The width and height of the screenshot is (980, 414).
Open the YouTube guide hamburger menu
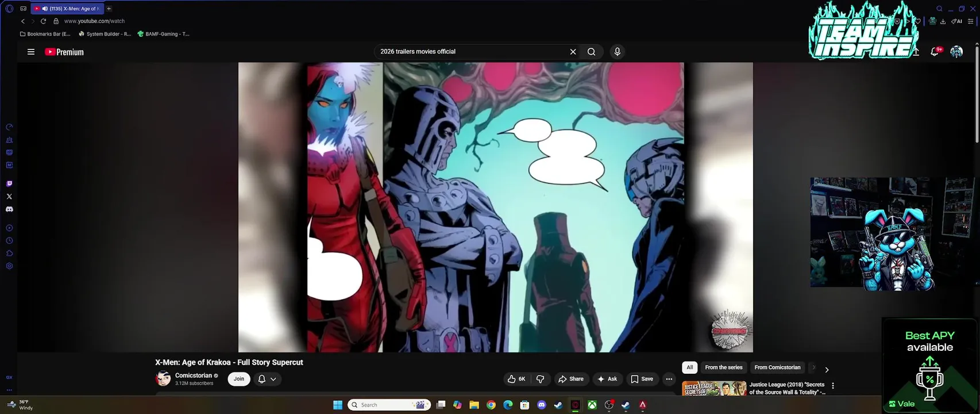point(31,52)
